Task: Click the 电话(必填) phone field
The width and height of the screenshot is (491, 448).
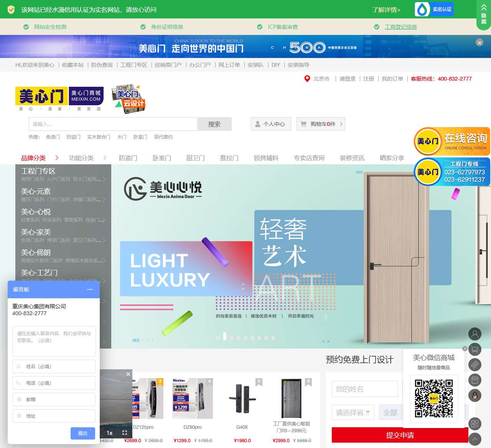Action: pyautogui.click(x=54, y=383)
